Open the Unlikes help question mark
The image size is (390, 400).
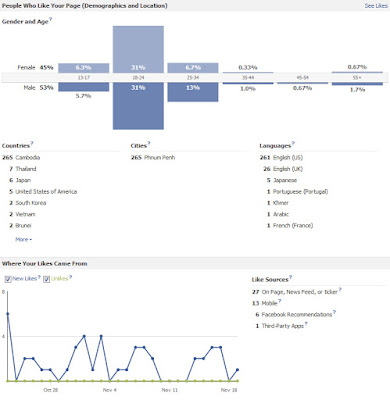71,277
